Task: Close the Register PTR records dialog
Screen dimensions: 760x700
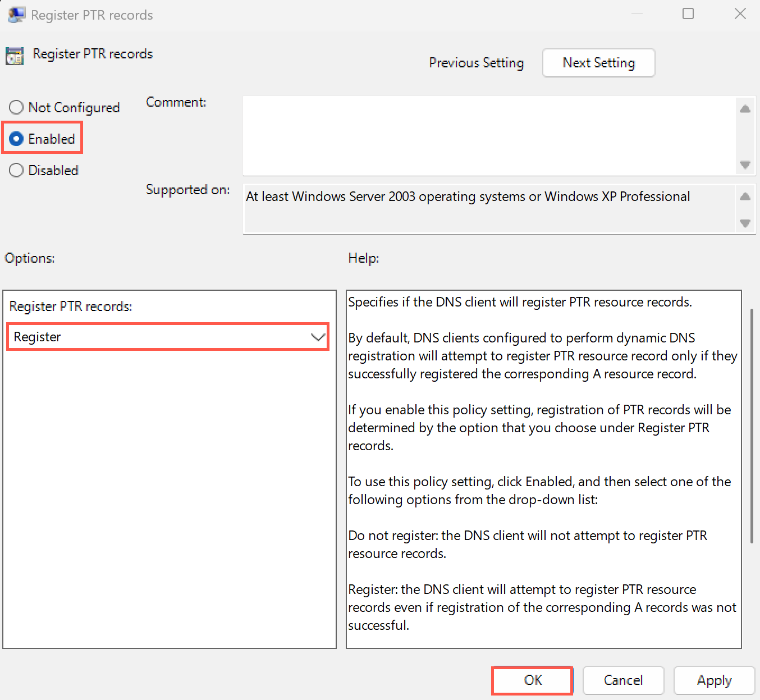Action: point(740,13)
